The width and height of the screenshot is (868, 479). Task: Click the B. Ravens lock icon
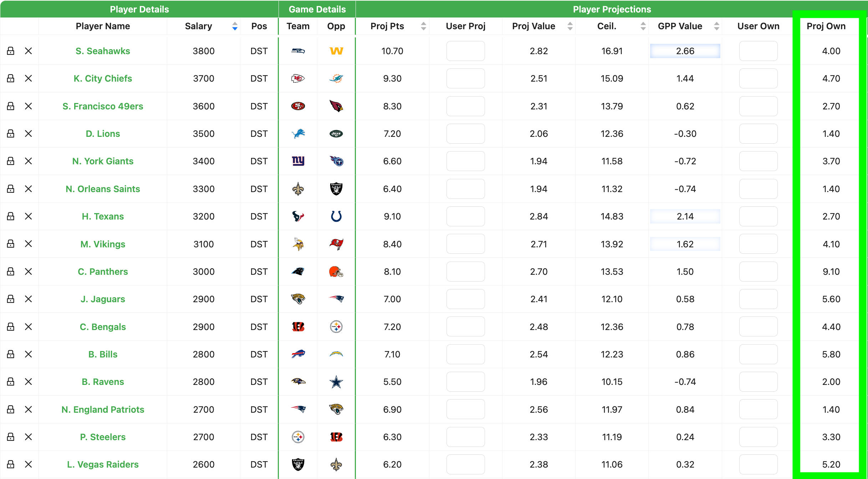pyautogui.click(x=11, y=382)
